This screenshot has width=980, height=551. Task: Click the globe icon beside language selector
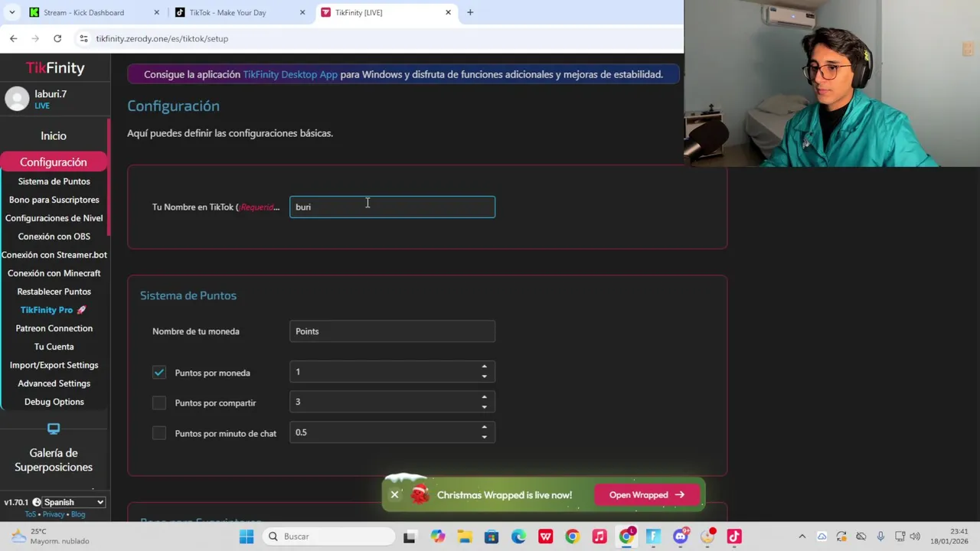point(37,502)
